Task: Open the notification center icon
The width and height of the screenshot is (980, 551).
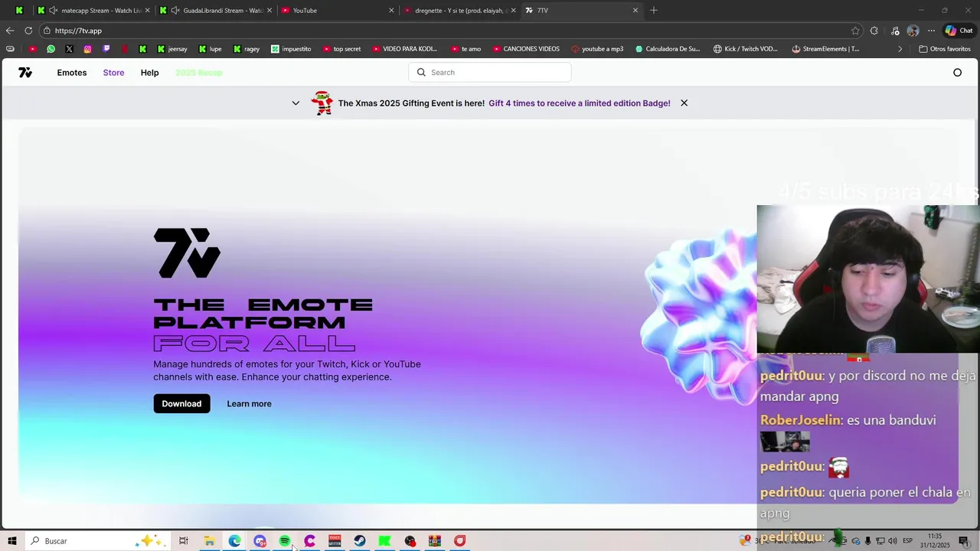Action: pos(964,541)
